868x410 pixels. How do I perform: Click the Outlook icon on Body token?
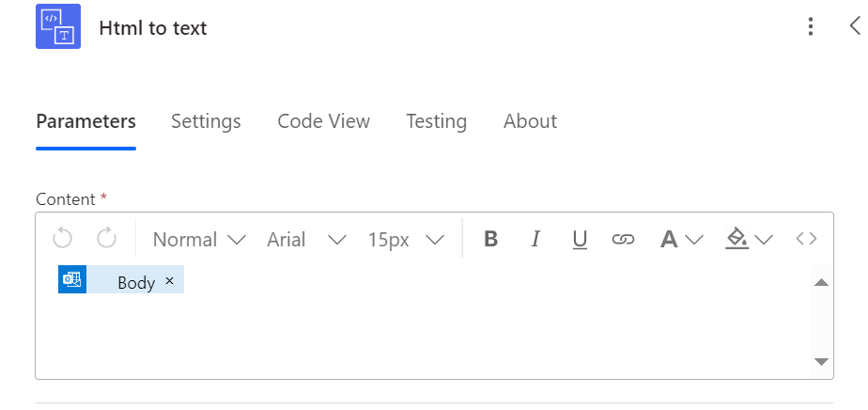pos(72,280)
